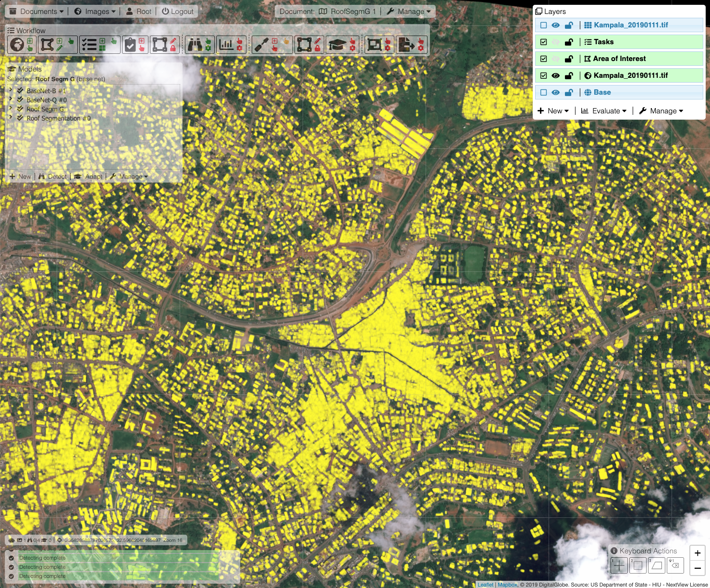Click New in the Models panel
The image size is (710, 588).
coord(20,176)
